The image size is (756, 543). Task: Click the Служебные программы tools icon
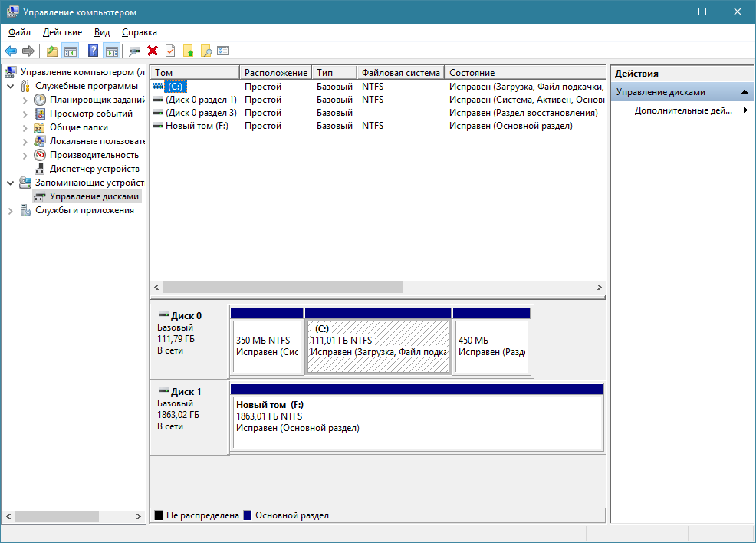pos(25,87)
